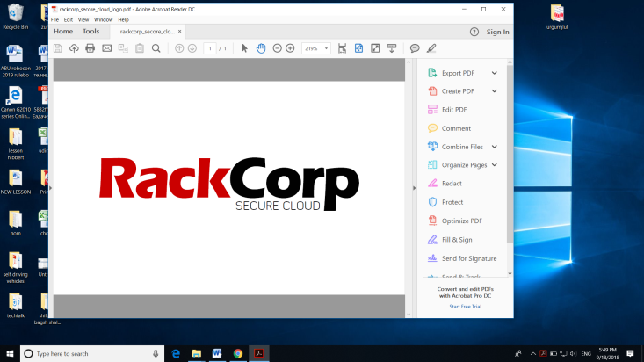Open the Edit menu

[69, 19]
